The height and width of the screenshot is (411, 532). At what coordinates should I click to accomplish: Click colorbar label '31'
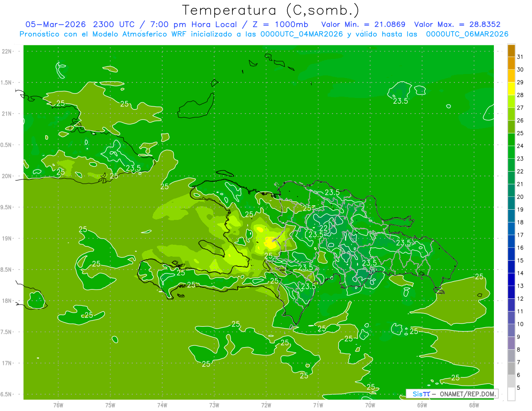[520, 57]
